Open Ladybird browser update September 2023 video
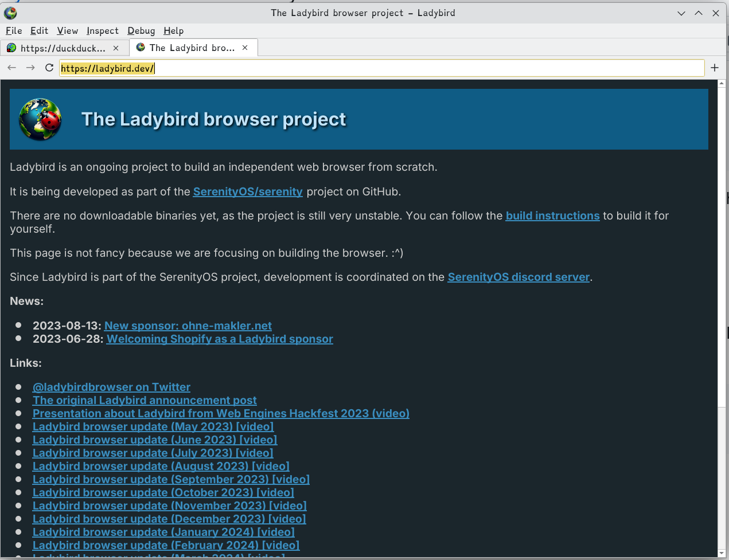729x560 pixels. [x=171, y=479]
